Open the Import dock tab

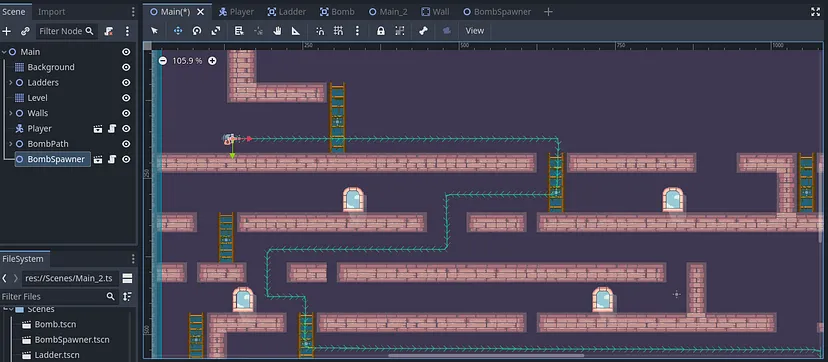[52, 12]
